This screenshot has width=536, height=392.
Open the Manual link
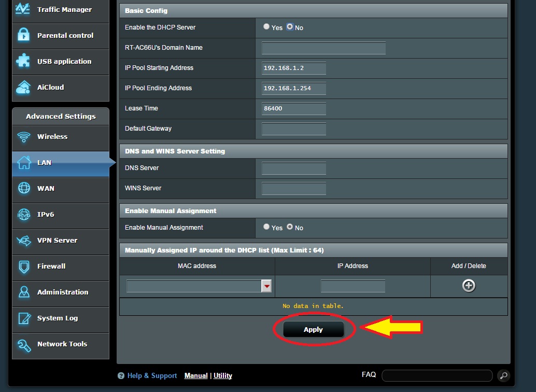pyautogui.click(x=196, y=376)
